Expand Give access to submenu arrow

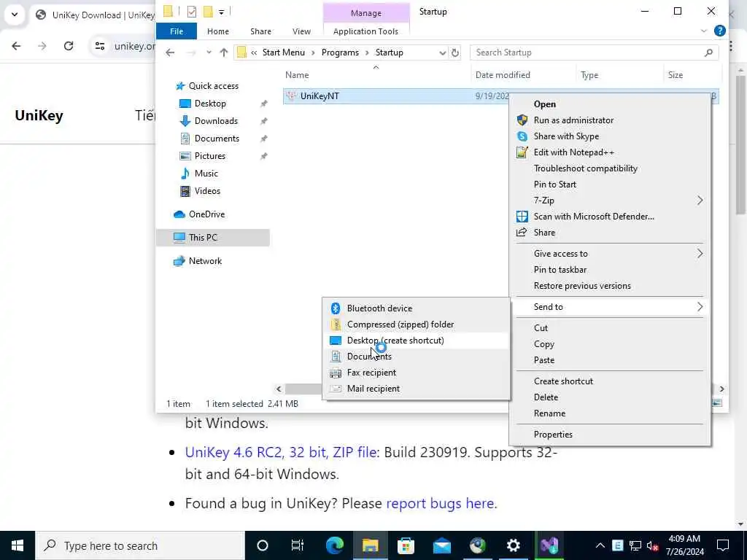[x=700, y=253]
